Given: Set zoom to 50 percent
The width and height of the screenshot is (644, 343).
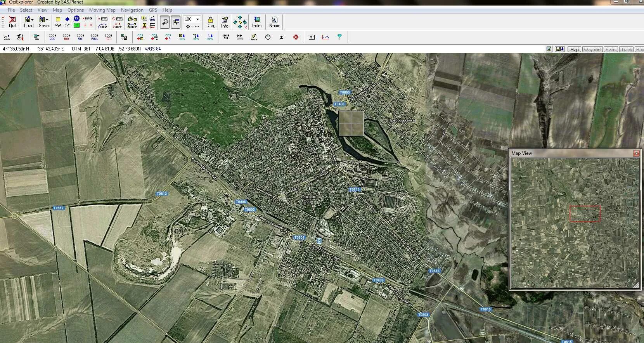Looking at the screenshot, I should pyautogui.click(x=80, y=37).
